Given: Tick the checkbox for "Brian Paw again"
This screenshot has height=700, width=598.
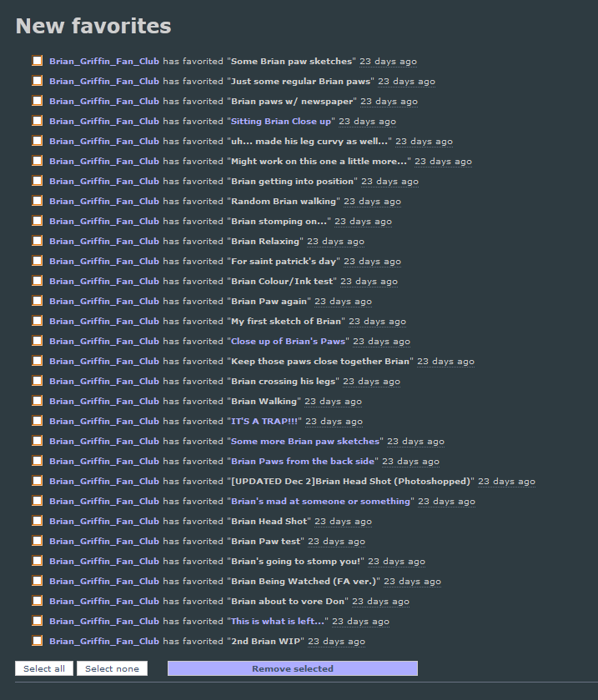Looking at the screenshot, I should [37, 301].
